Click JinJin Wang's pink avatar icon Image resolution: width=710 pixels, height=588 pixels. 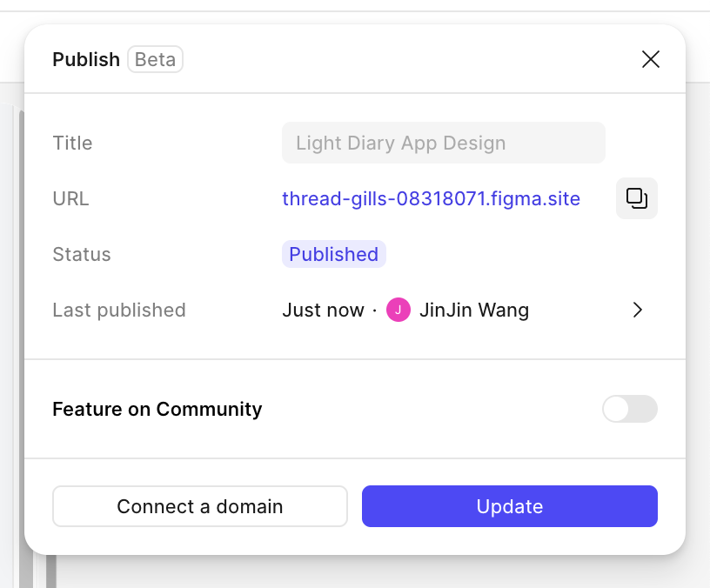pyautogui.click(x=398, y=310)
